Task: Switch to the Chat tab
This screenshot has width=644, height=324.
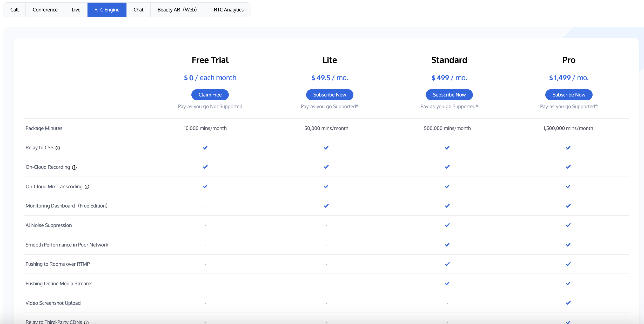Action: (x=138, y=10)
